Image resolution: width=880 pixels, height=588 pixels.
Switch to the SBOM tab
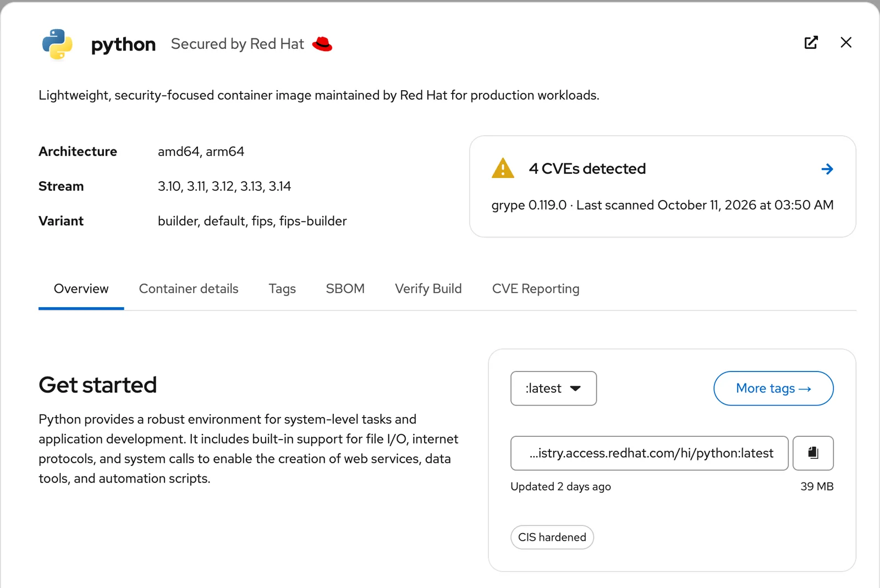pos(345,289)
